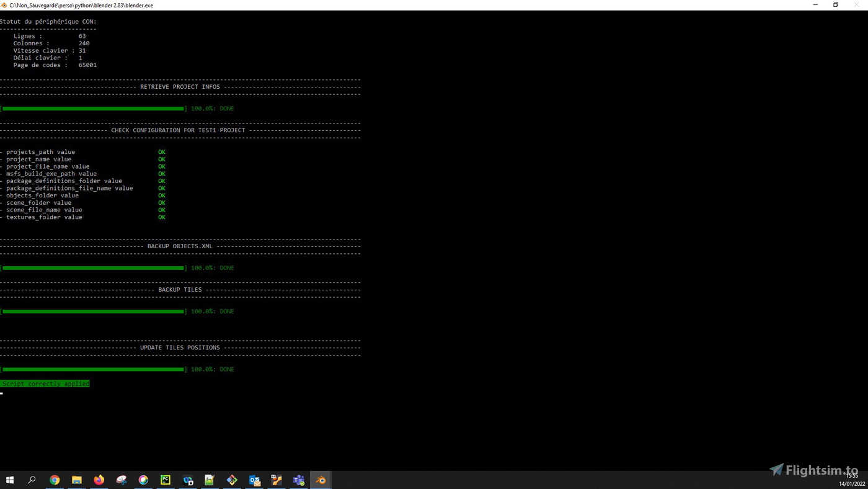Open window menu via title bar Blender icon

tap(4, 5)
